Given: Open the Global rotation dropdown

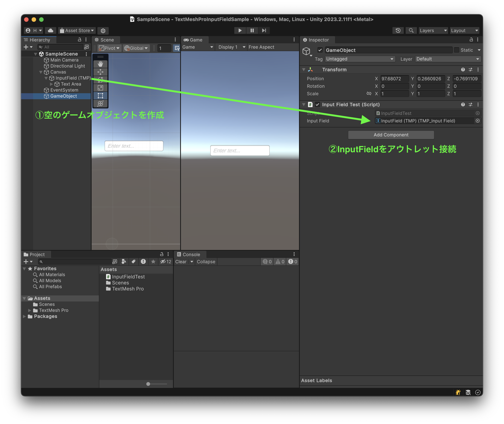Looking at the screenshot, I should (136, 48).
